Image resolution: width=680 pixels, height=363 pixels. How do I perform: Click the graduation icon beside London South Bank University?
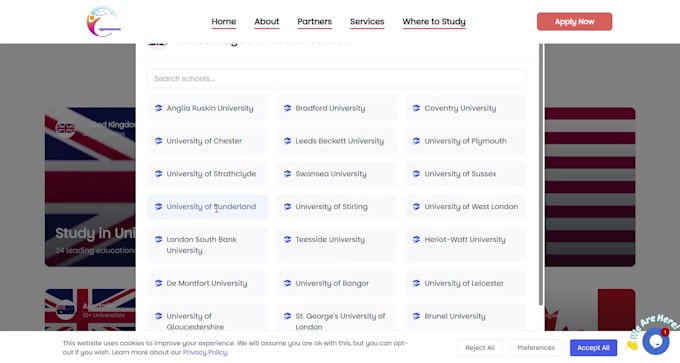click(x=158, y=239)
